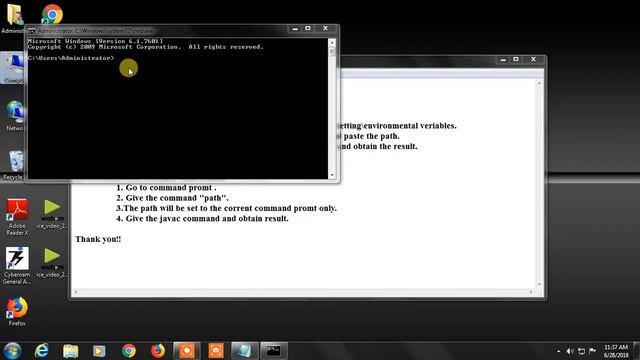
Task: Open the volume control tray icon
Action: click(x=570, y=351)
